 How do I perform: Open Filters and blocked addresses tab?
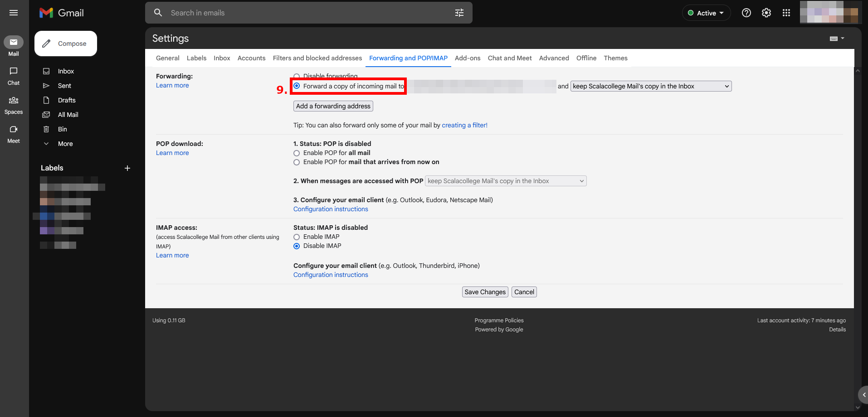pos(317,58)
